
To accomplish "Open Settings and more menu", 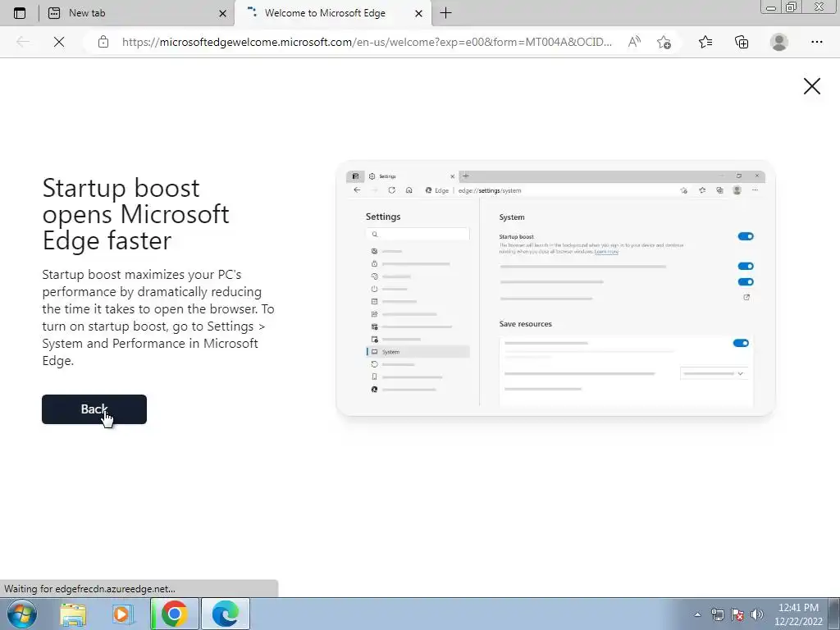I will (816, 42).
